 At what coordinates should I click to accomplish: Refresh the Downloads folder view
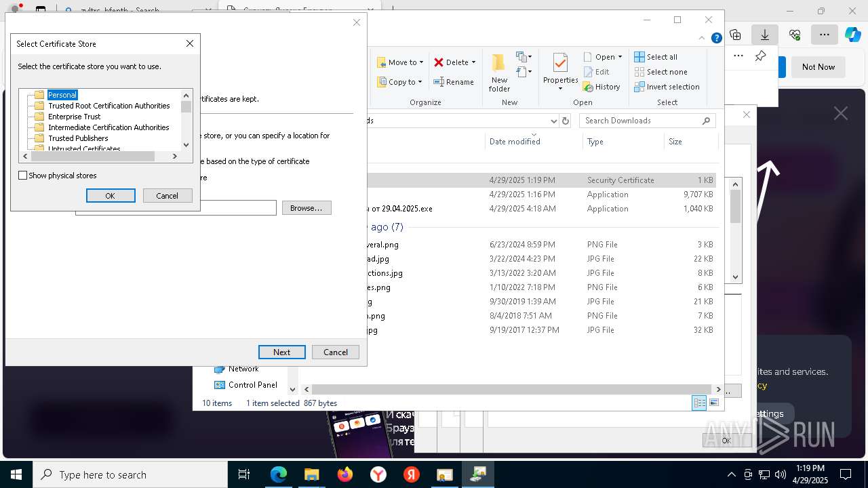pyautogui.click(x=566, y=121)
